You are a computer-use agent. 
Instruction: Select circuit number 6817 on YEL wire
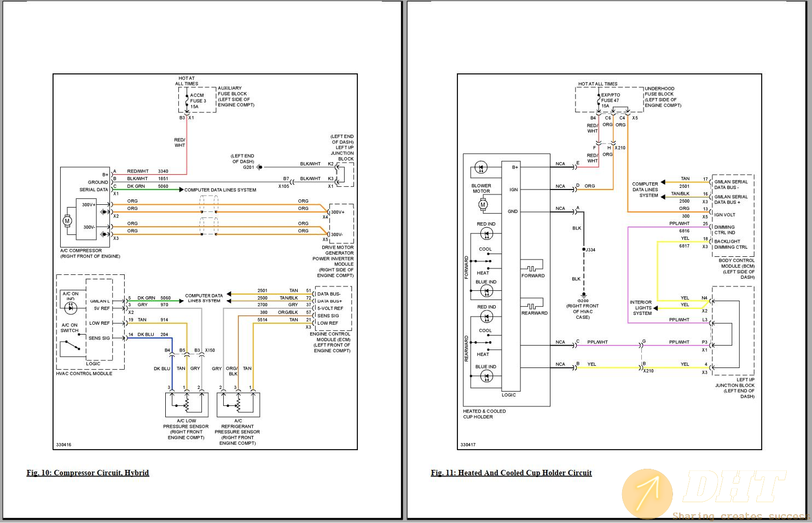click(x=685, y=246)
